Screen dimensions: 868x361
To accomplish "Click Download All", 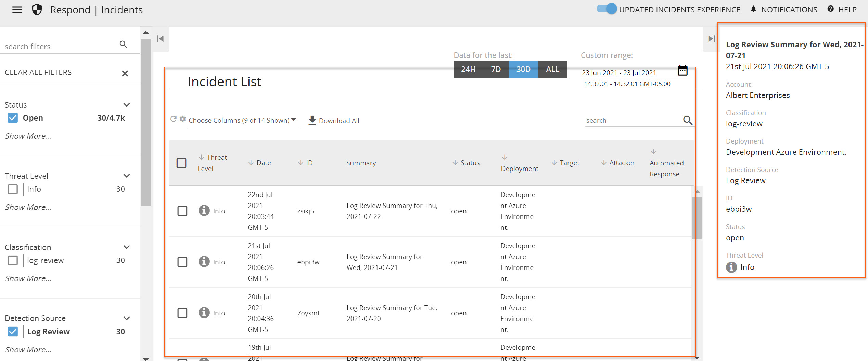I will pyautogui.click(x=334, y=121).
